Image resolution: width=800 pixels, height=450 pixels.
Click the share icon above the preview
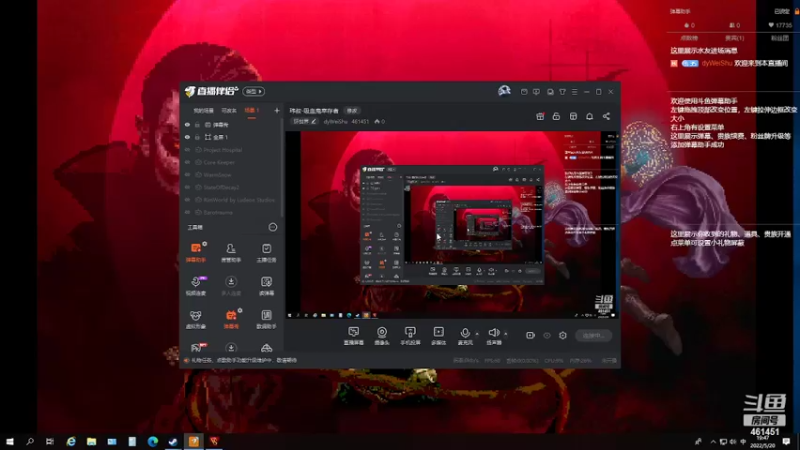[606, 116]
